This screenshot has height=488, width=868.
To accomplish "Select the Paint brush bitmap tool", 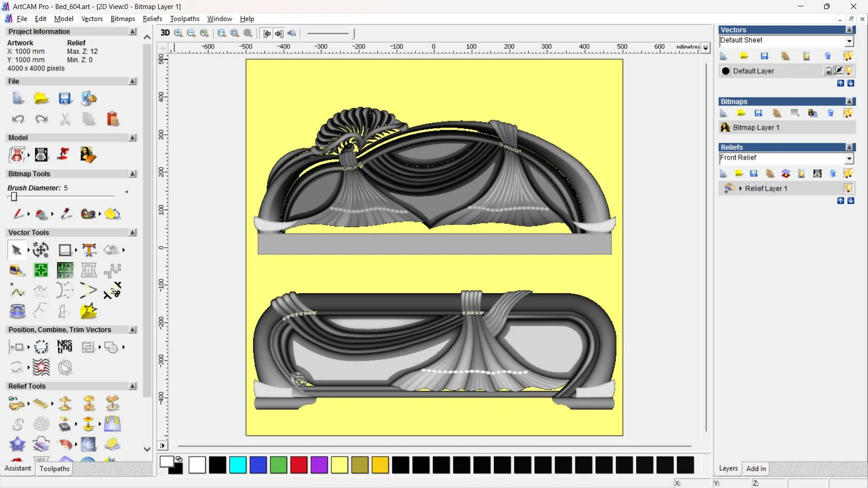I will coord(18,214).
